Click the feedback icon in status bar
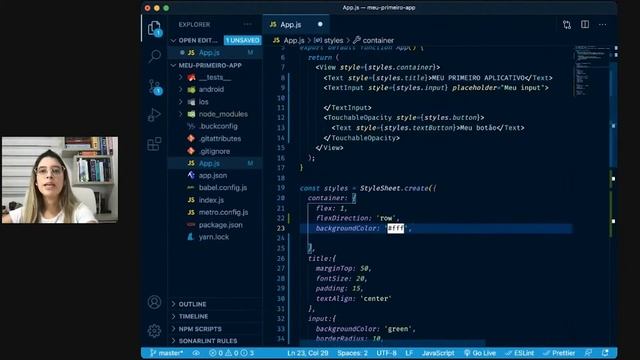640x360 pixels. tap(588, 353)
